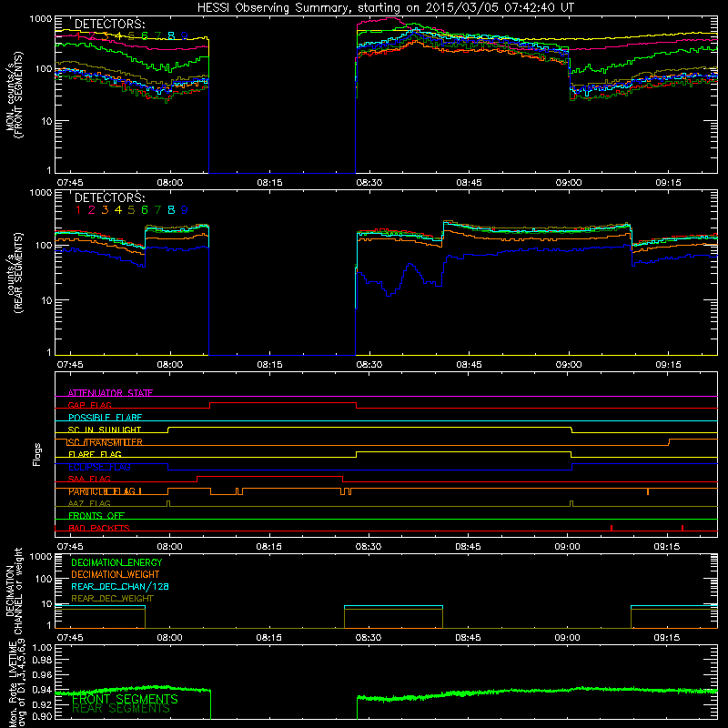Select detector 4 in rear segments legend
Screen dimensions: 728x728
click(x=118, y=210)
